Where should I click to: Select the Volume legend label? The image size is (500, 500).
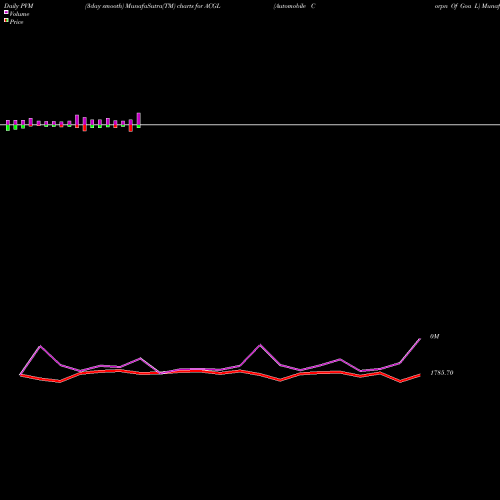(x=19, y=14)
